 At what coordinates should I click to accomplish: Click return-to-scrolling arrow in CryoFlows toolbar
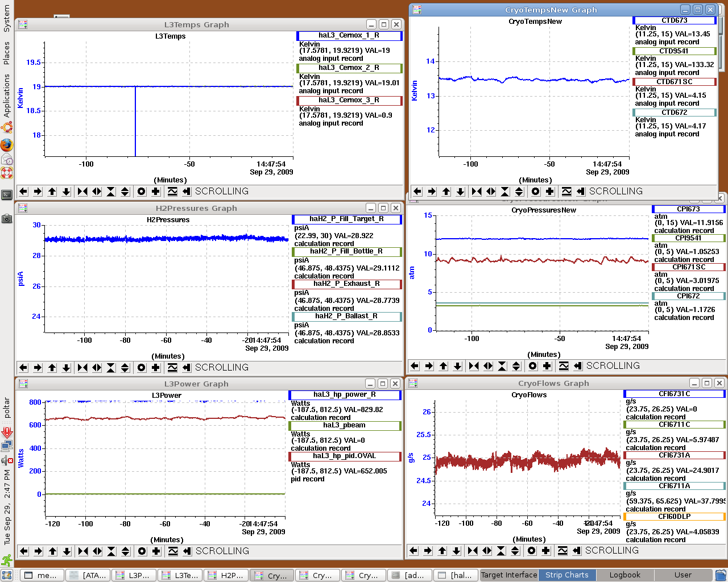pyautogui.click(x=577, y=551)
